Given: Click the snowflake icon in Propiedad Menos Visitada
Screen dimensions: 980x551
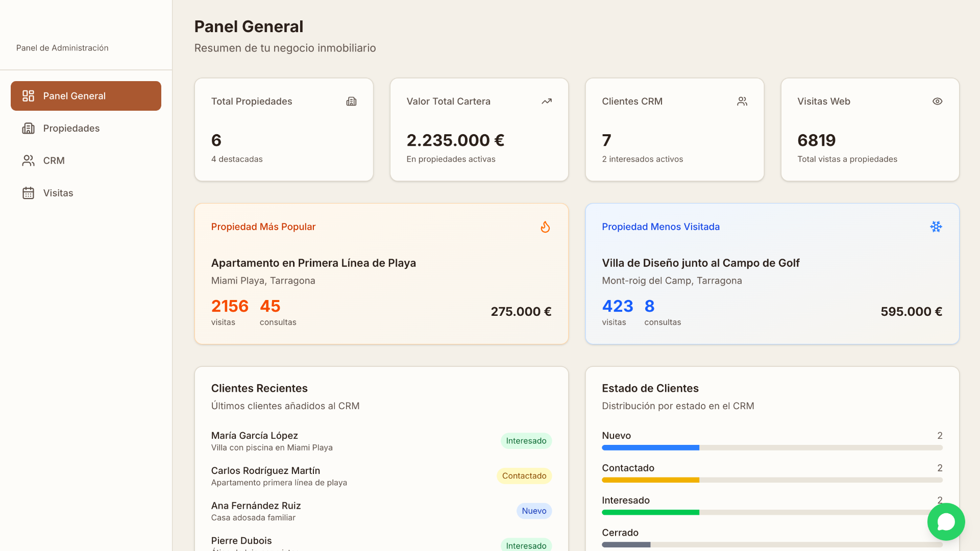Looking at the screenshot, I should coord(936,227).
